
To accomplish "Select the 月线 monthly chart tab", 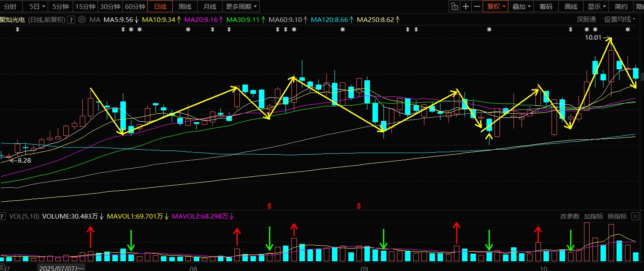I will 210,6.
